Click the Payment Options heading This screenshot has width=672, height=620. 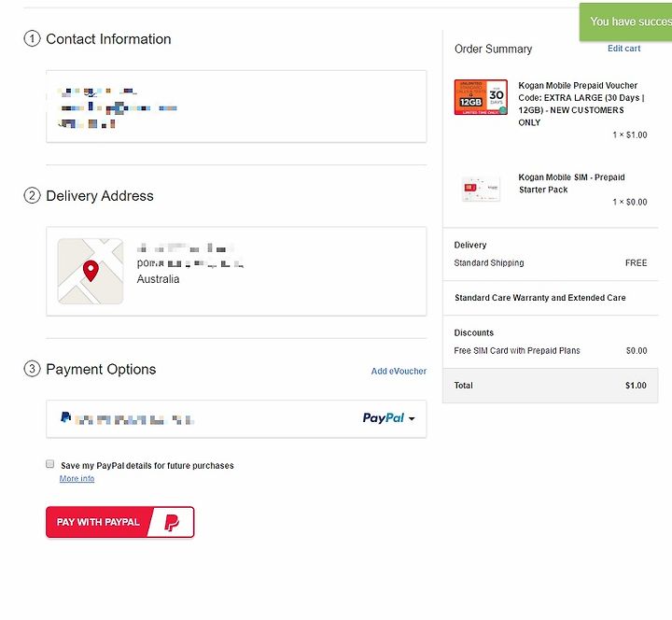tap(101, 369)
